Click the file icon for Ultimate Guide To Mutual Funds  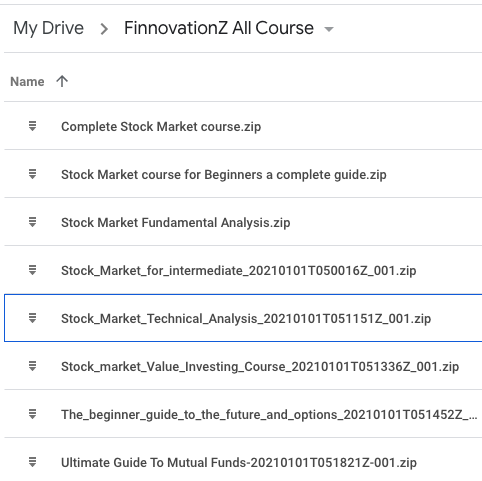click(32, 462)
